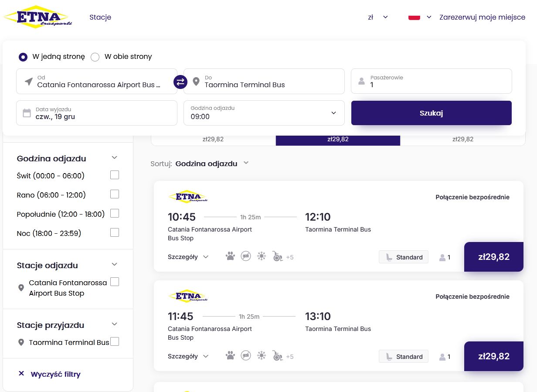This screenshot has height=392, width=537.
Task: Select the highlighted zł29,82 date tab
Action: [338, 140]
